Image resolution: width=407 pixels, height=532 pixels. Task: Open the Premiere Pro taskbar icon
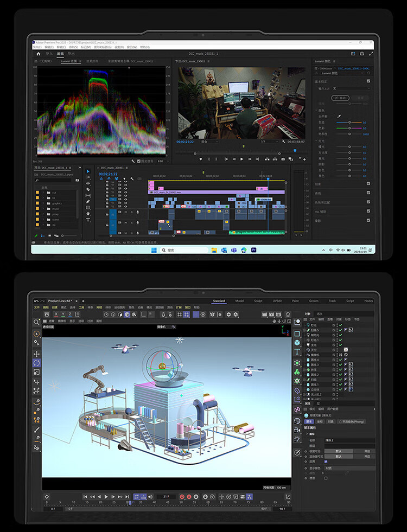click(x=253, y=250)
